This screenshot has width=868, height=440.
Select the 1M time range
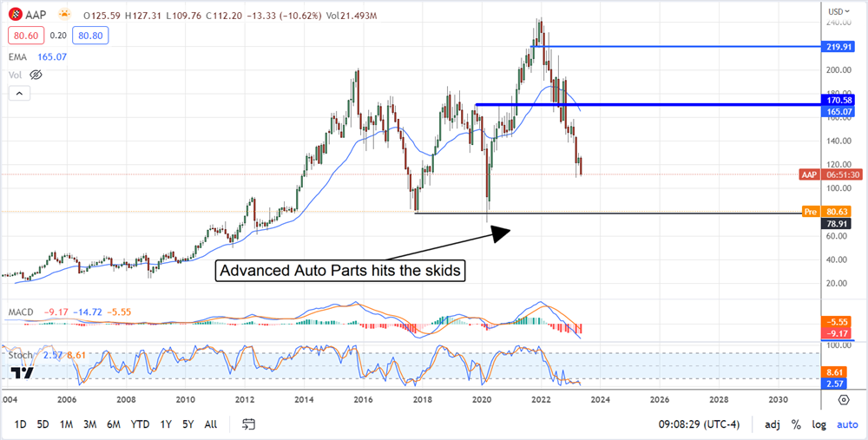[67, 424]
